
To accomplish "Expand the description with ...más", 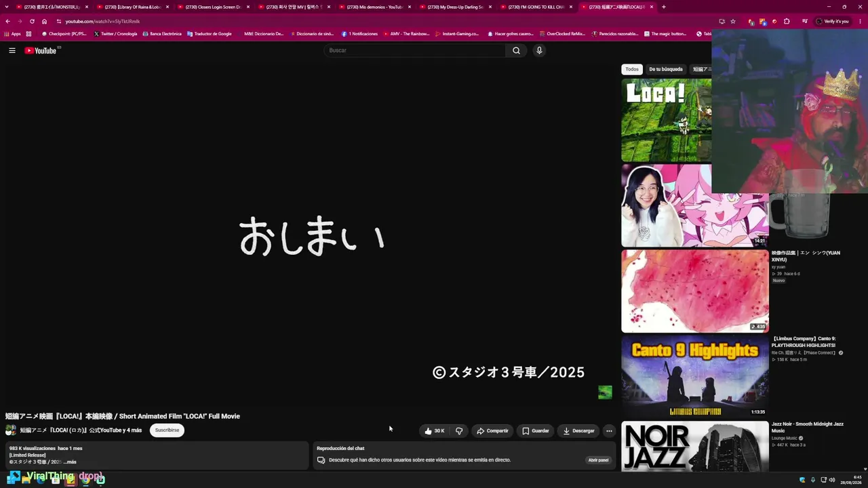I will [x=71, y=462].
